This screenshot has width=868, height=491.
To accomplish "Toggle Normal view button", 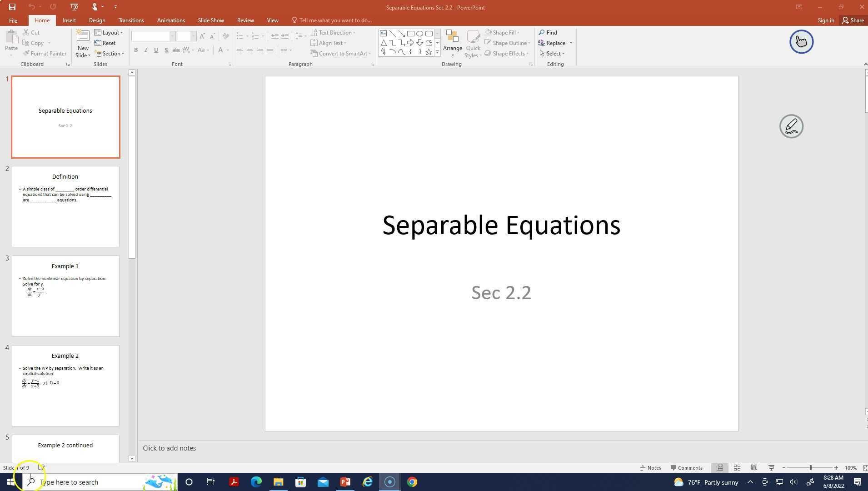I will coord(720,467).
